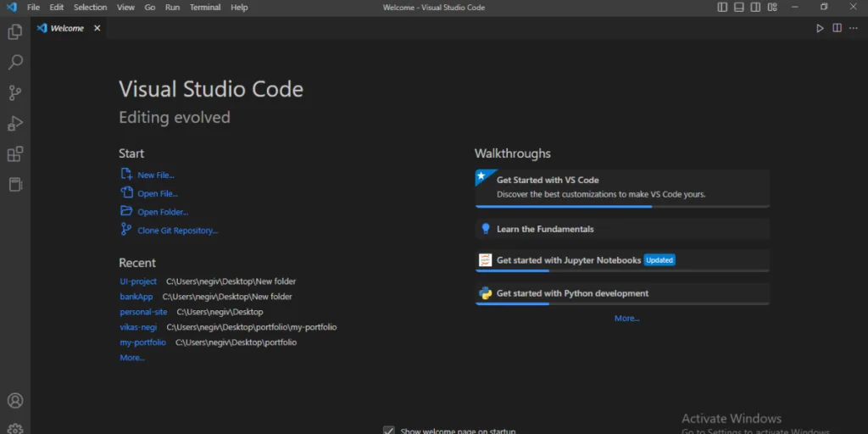Screen dimensions: 868x434
Task: Open the Selection menu
Action: pos(90,7)
